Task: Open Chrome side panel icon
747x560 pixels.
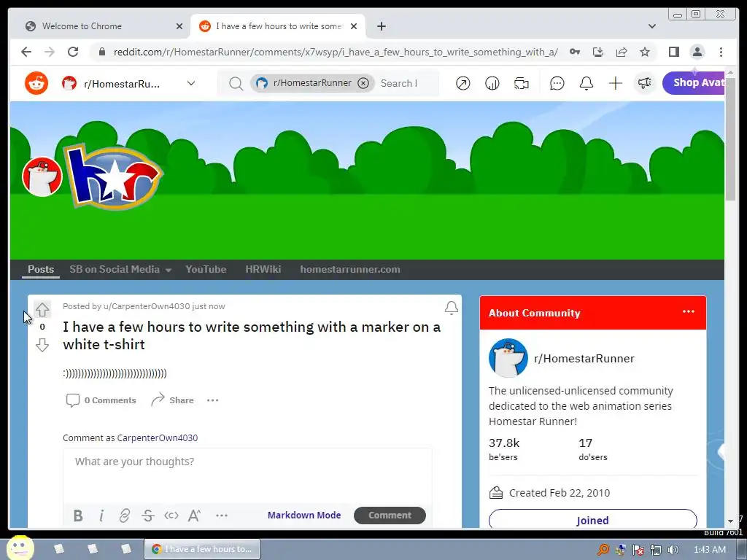Action: tap(673, 52)
